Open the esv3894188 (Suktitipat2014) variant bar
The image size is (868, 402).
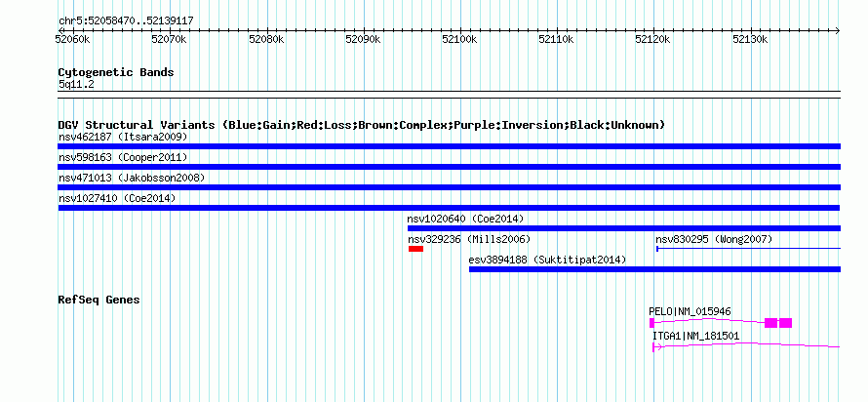pyautogui.click(x=654, y=269)
